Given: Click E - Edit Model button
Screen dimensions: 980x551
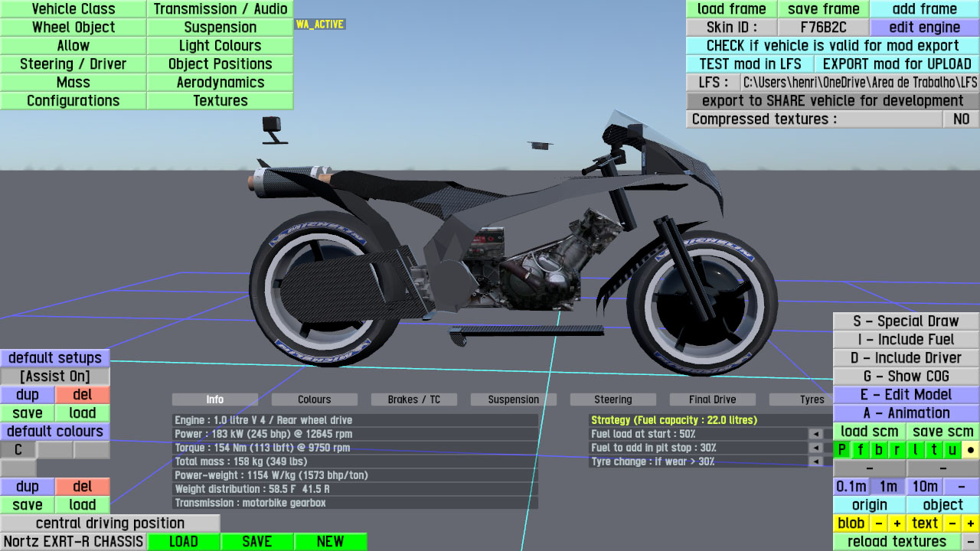Looking at the screenshot, I should [906, 395].
